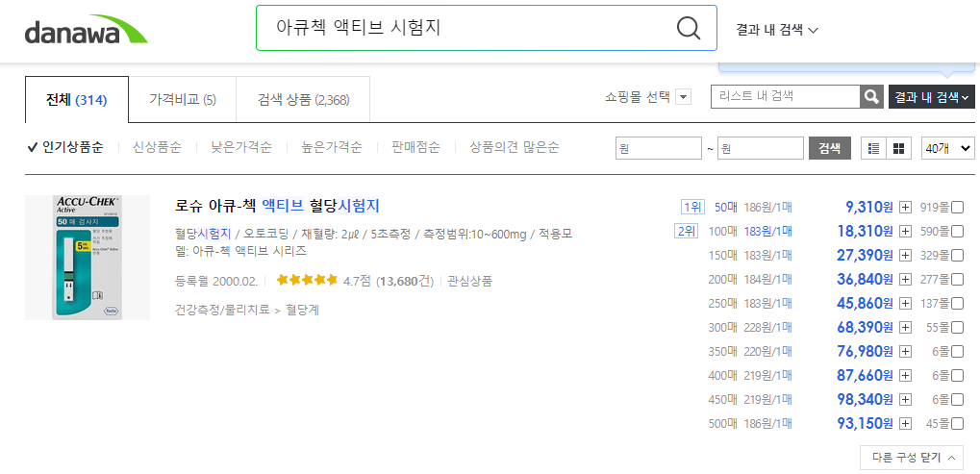Check the box for 350매 row
Viewport: 980px width, 474px height.
point(957,352)
